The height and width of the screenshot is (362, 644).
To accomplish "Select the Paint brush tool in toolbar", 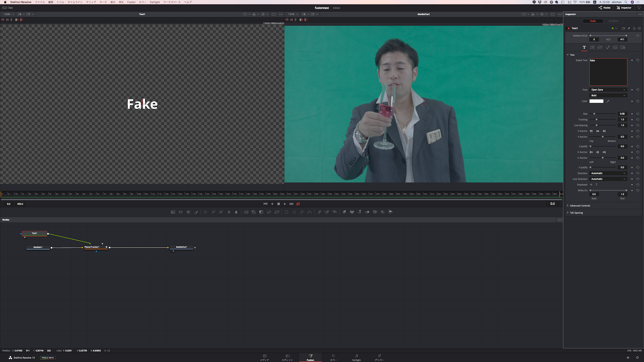I will (196, 212).
